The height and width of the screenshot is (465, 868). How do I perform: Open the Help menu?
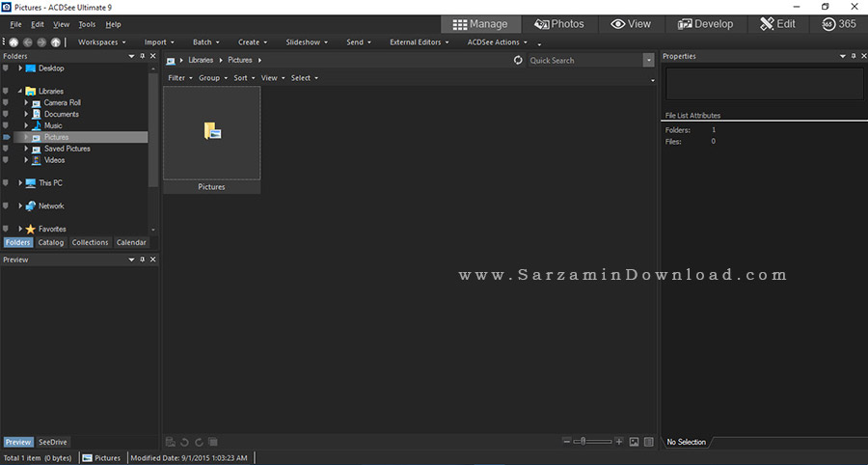click(x=113, y=24)
